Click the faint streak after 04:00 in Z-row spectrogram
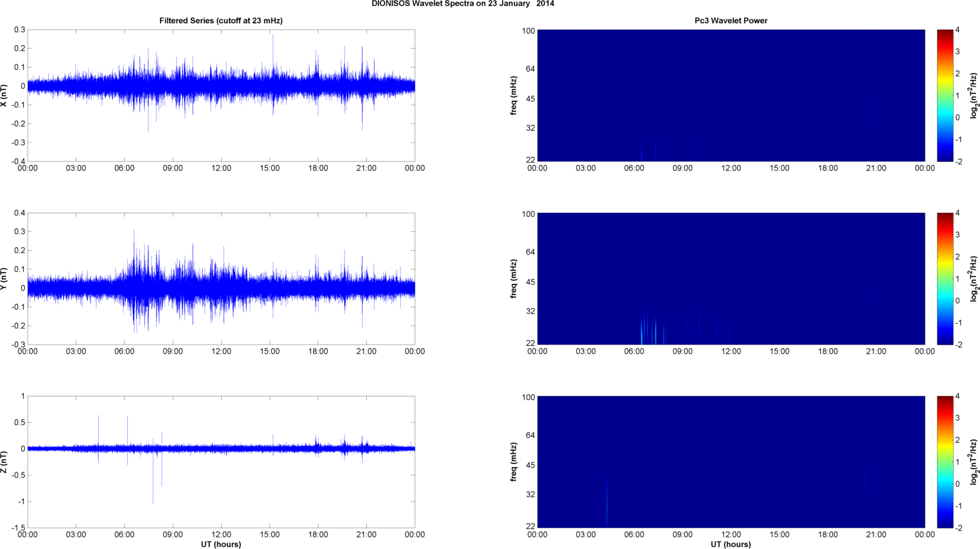This screenshot has width=980, height=549. 607,501
